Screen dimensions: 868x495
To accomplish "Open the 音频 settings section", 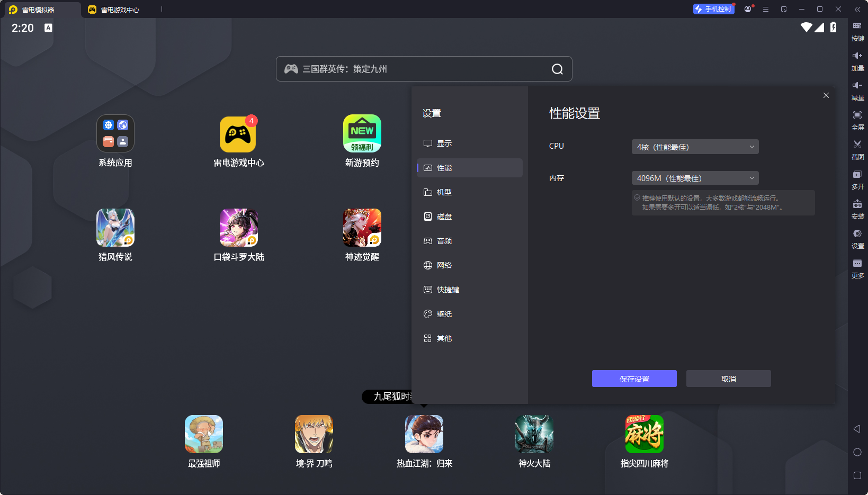I will point(470,241).
